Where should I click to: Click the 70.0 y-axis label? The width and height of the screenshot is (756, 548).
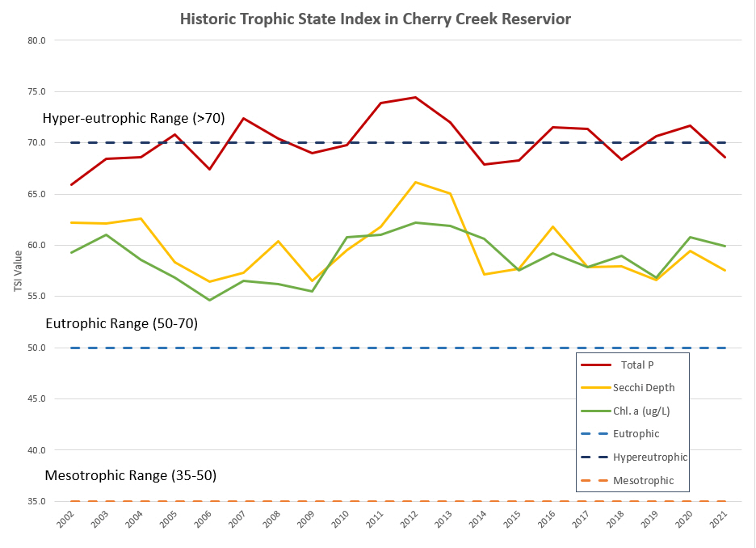(36, 143)
